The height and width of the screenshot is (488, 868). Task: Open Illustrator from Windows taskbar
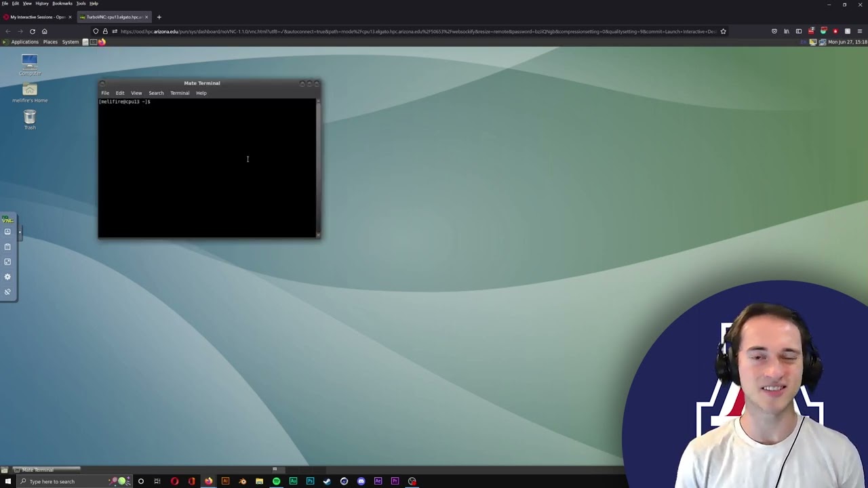click(x=225, y=481)
